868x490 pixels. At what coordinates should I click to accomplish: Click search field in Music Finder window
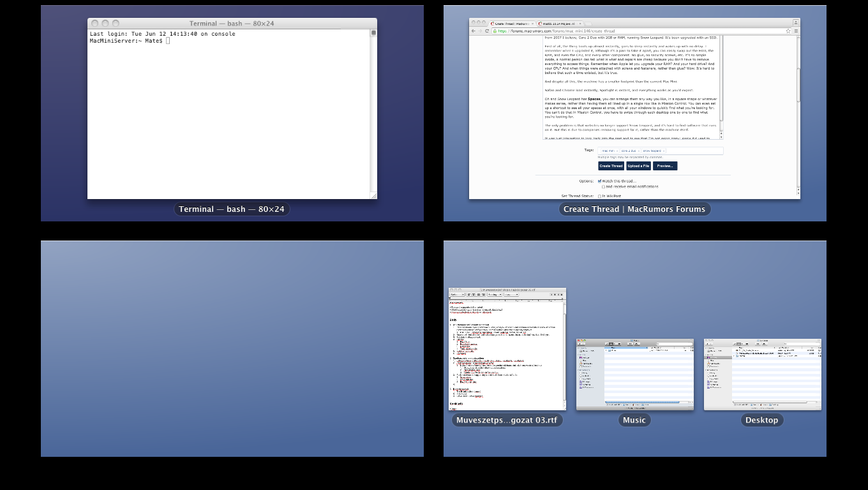tap(673, 344)
